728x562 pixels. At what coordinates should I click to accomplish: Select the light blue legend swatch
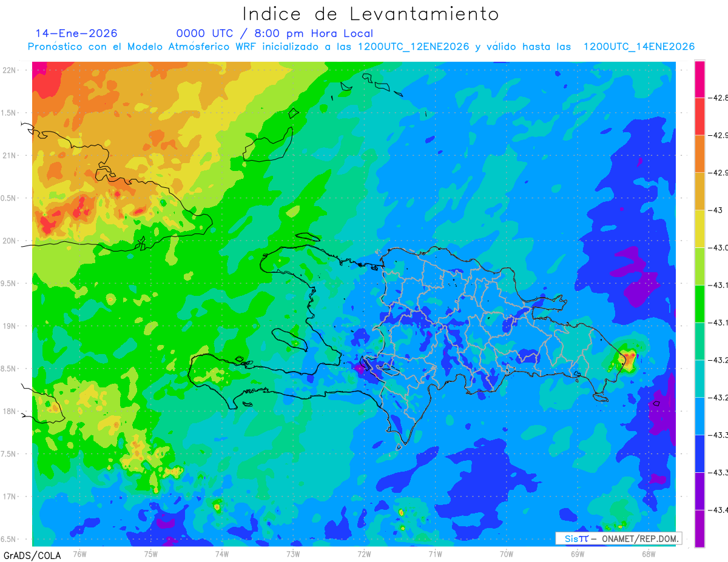pos(699,416)
